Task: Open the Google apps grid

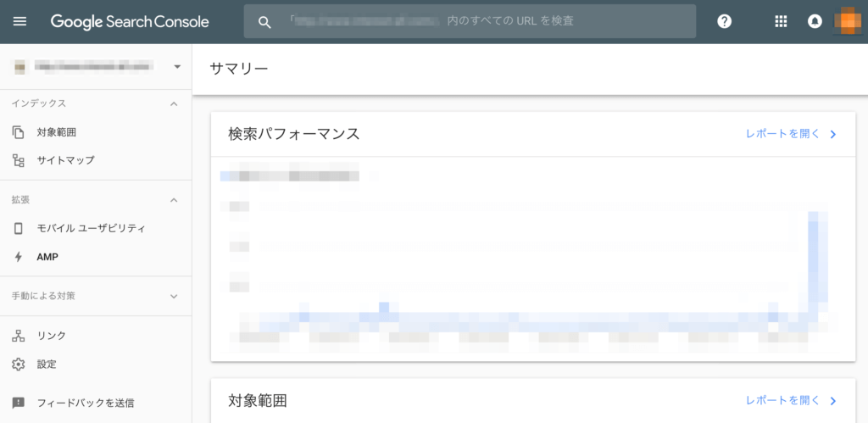Action: pos(781,21)
